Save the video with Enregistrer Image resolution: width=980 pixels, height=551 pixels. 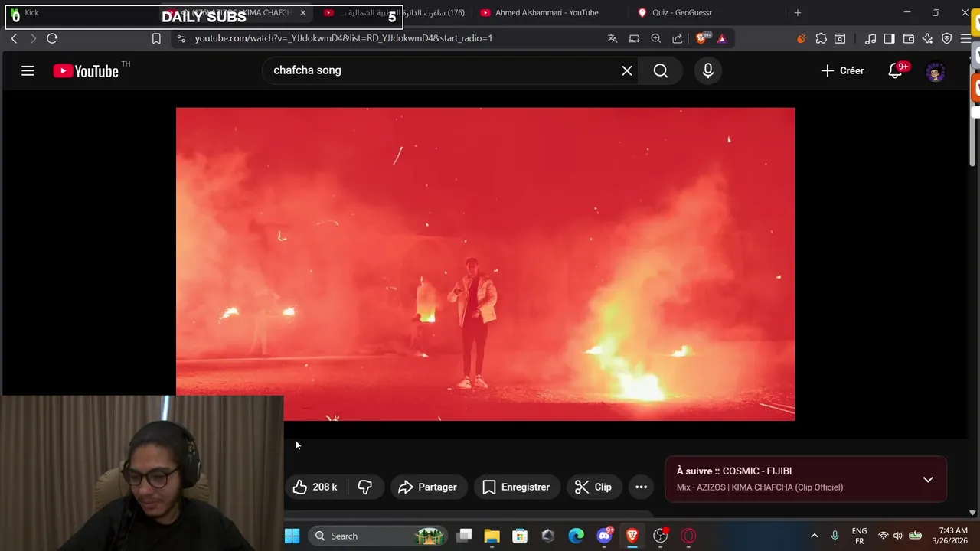click(x=516, y=487)
